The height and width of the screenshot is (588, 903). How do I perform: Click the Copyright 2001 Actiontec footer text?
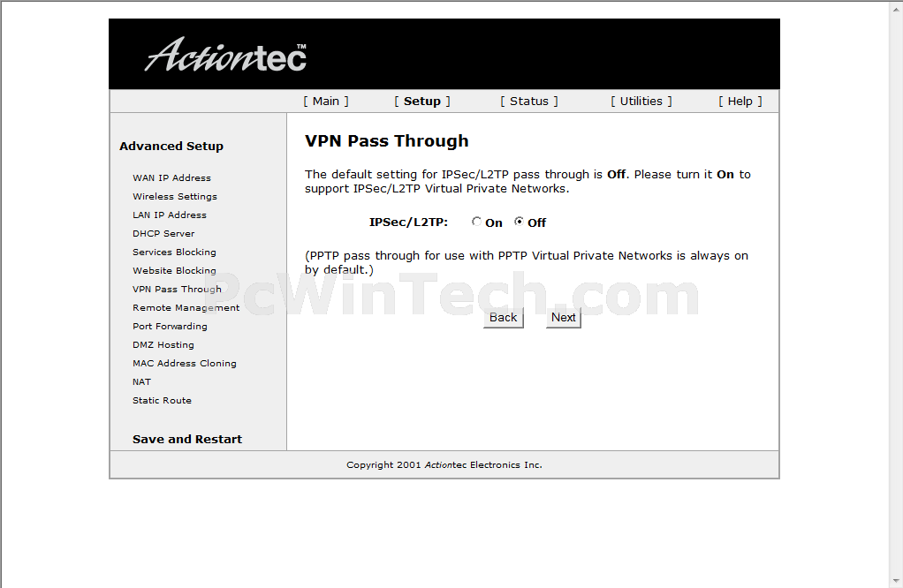pyautogui.click(x=444, y=465)
